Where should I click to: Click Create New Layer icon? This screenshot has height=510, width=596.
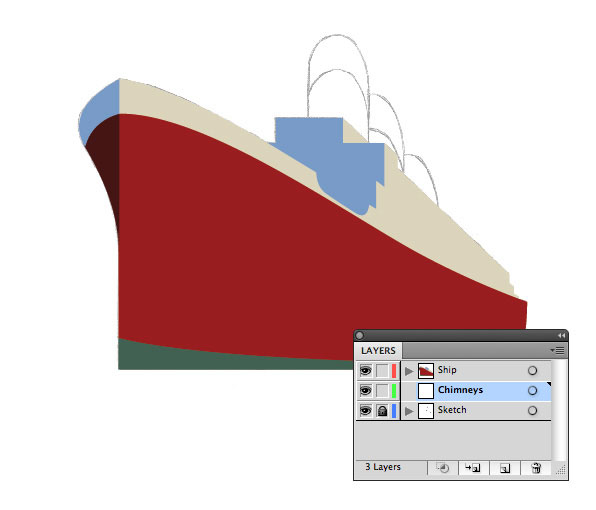click(x=504, y=468)
